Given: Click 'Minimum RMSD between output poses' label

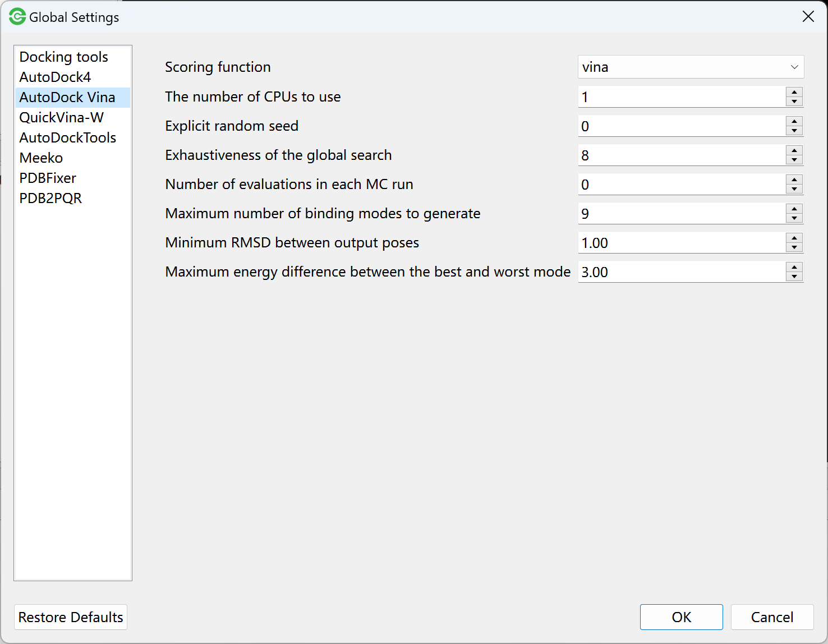Looking at the screenshot, I should click(292, 243).
